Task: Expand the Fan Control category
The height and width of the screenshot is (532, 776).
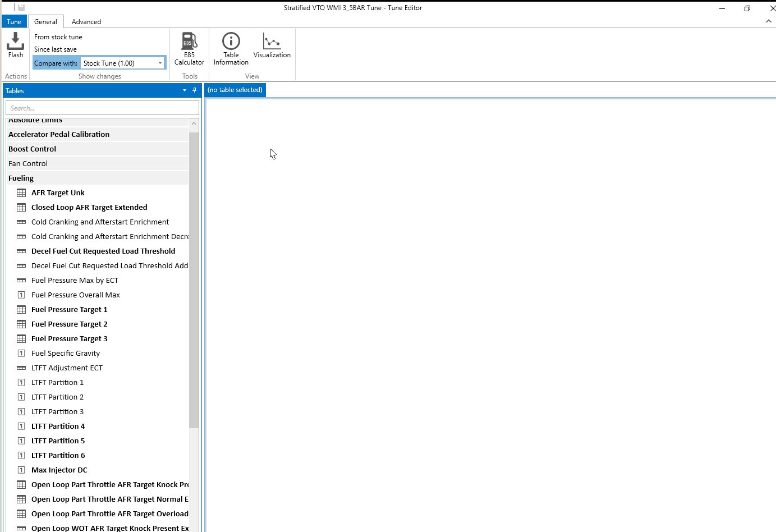Action: pyautogui.click(x=98, y=163)
